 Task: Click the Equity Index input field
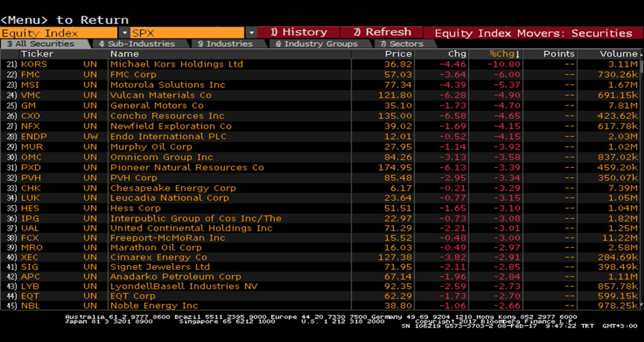59,33
